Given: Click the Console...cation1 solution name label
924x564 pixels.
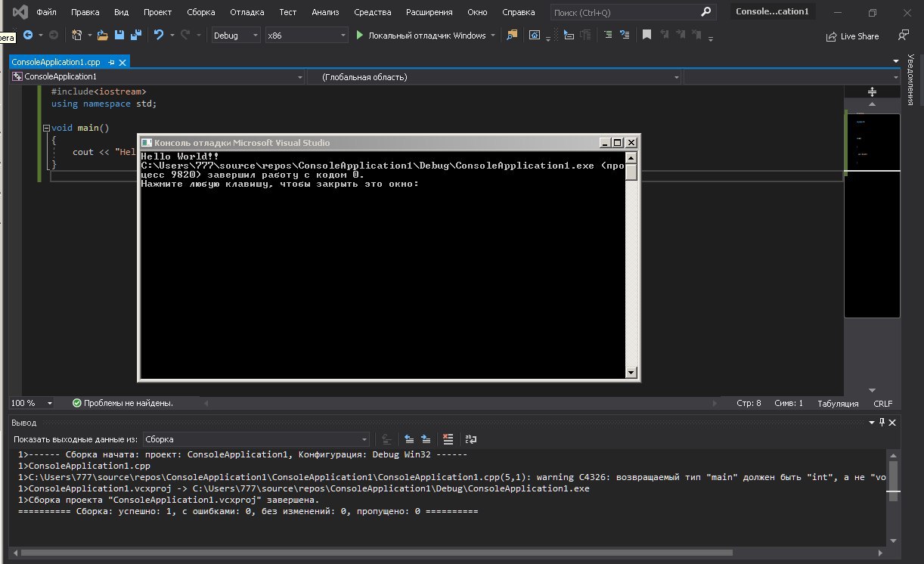Looking at the screenshot, I should (772, 12).
